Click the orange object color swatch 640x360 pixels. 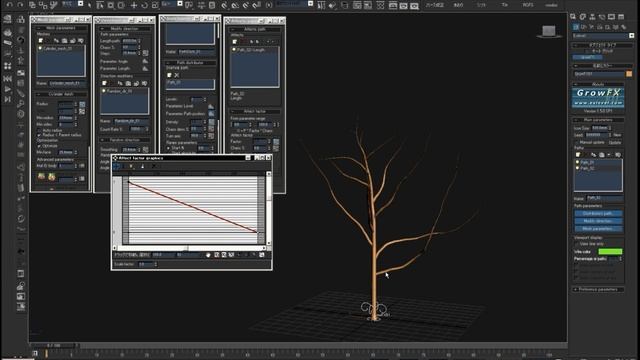[629, 74]
